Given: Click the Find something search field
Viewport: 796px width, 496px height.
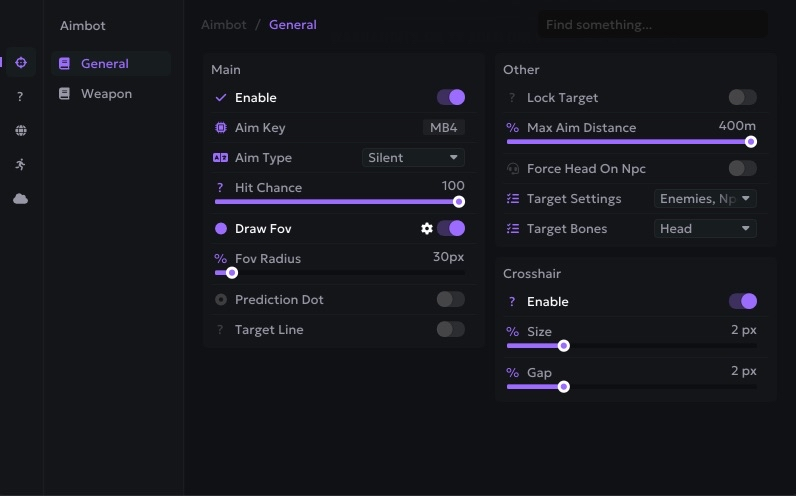Looking at the screenshot, I should pyautogui.click(x=652, y=25).
